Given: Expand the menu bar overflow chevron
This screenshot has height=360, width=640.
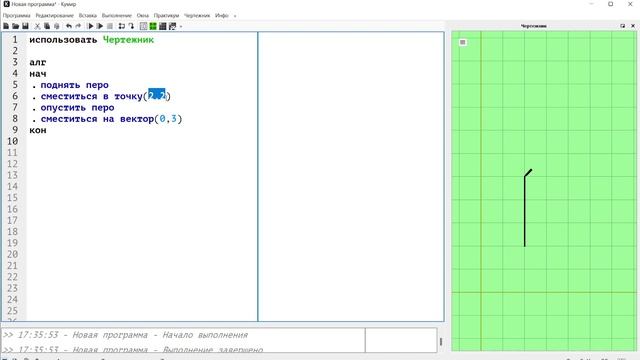Looking at the screenshot, I should pos(235,16).
